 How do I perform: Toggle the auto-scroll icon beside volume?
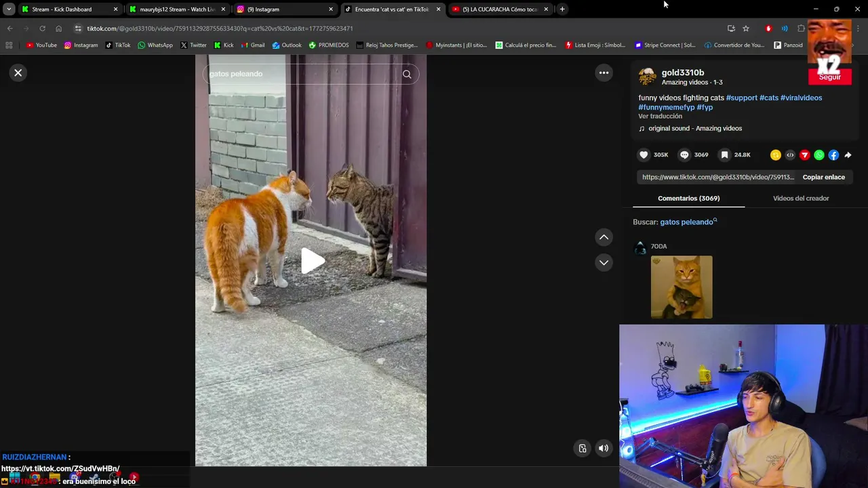(x=583, y=448)
